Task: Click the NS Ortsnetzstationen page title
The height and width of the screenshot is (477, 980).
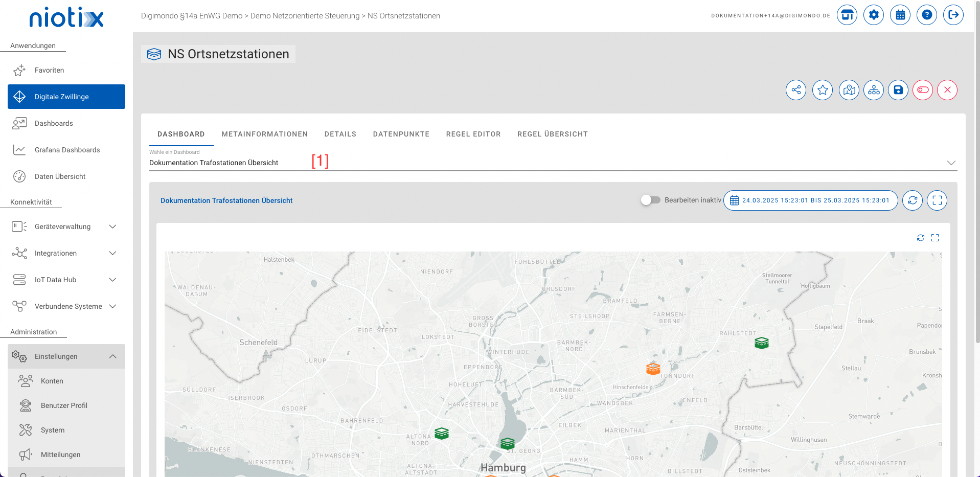Action: click(x=229, y=54)
